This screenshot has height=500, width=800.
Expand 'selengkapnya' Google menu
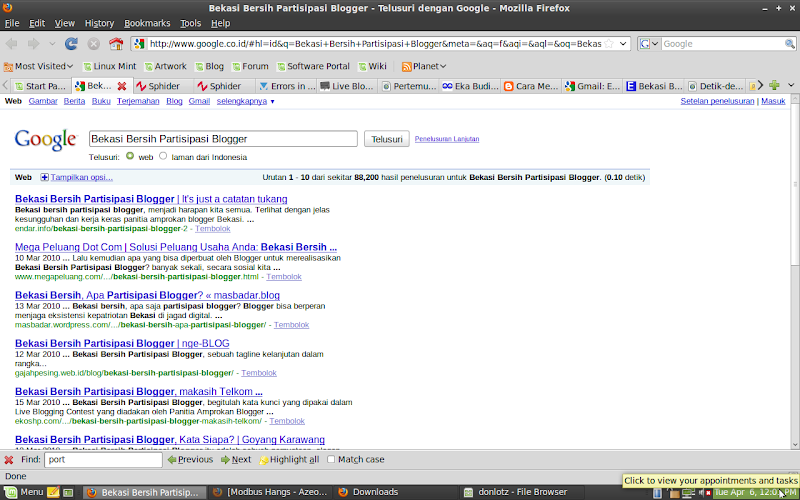click(x=245, y=101)
